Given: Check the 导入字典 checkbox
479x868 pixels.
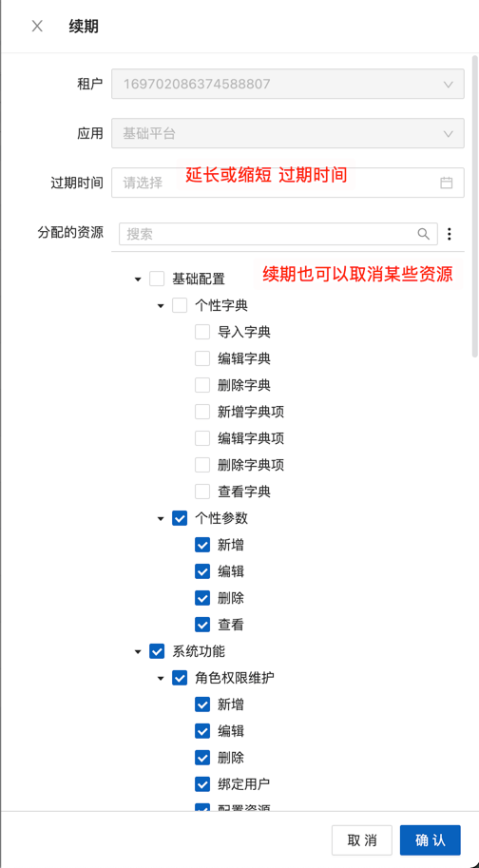Looking at the screenshot, I should pyautogui.click(x=202, y=332).
